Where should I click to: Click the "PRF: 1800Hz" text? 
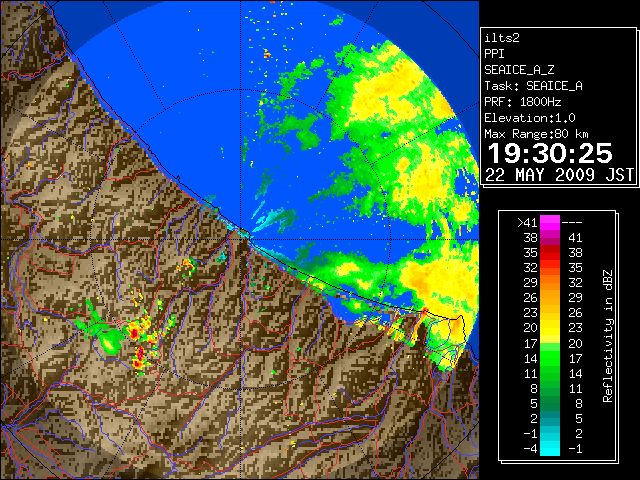[x=522, y=102]
